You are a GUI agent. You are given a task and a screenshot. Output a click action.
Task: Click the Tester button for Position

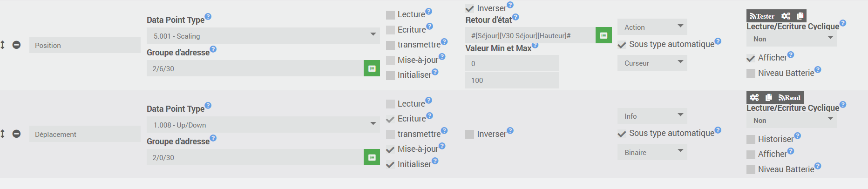(x=762, y=16)
